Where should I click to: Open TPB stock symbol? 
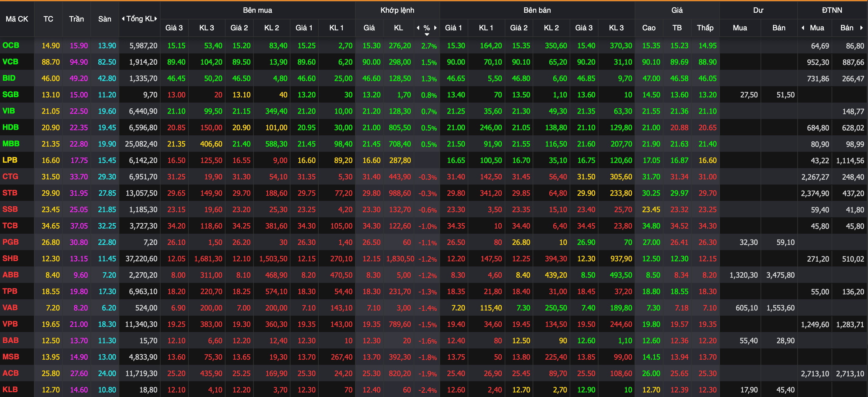[x=10, y=291]
